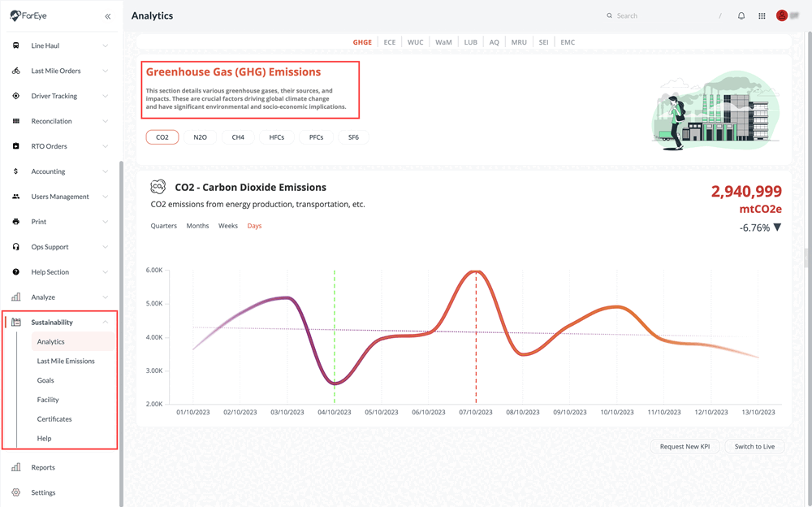Click the ForEye logo
The height and width of the screenshot is (507, 812).
[28, 15]
